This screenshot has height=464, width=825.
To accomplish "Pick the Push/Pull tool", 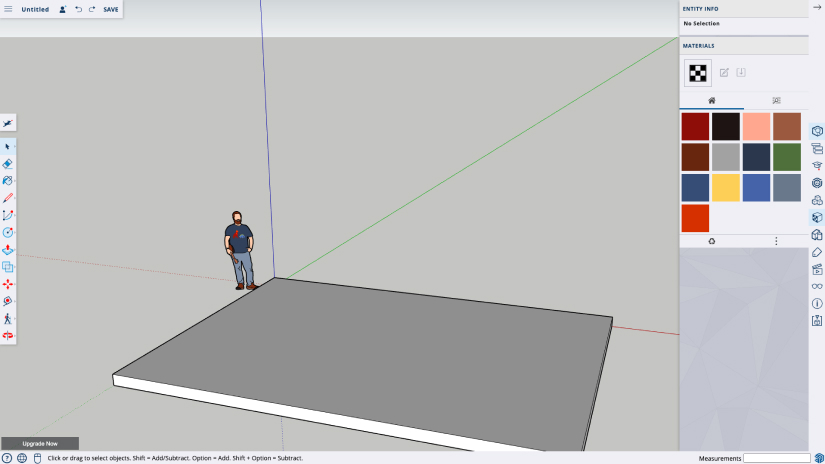I will point(8,250).
